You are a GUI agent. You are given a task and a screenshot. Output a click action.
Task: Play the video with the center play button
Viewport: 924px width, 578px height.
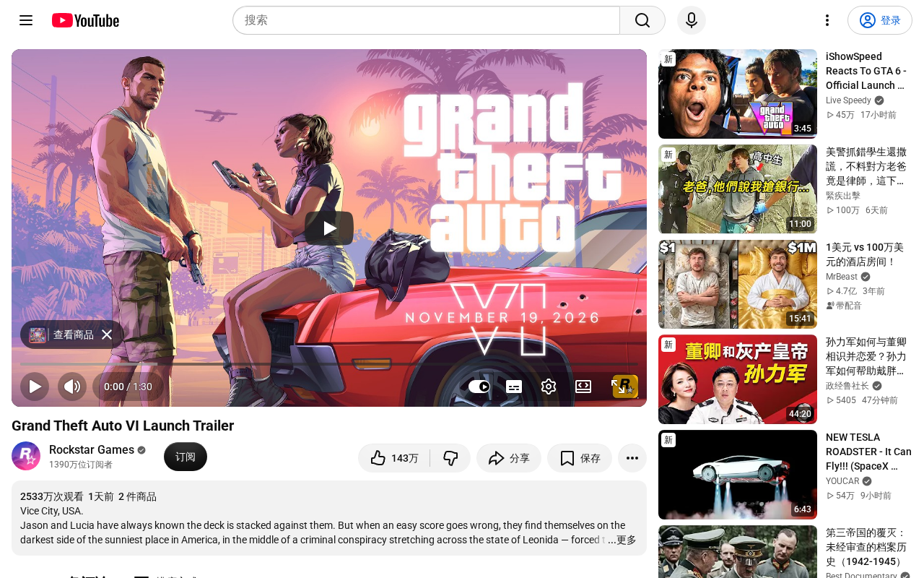[x=329, y=228]
